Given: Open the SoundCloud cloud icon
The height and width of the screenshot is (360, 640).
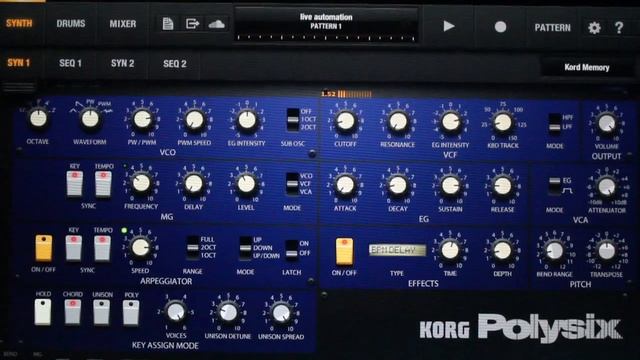Looking at the screenshot, I should (x=216, y=24).
